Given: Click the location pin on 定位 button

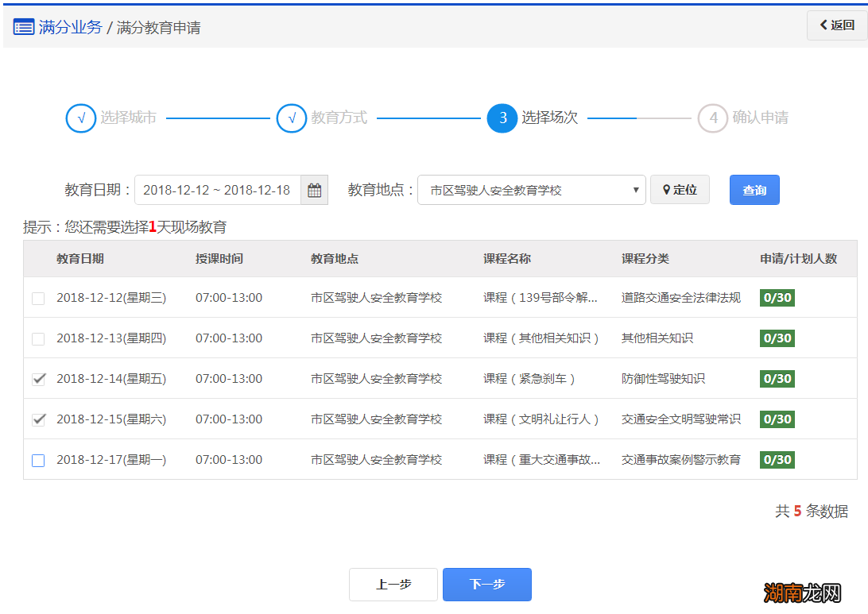Looking at the screenshot, I should point(668,189).
